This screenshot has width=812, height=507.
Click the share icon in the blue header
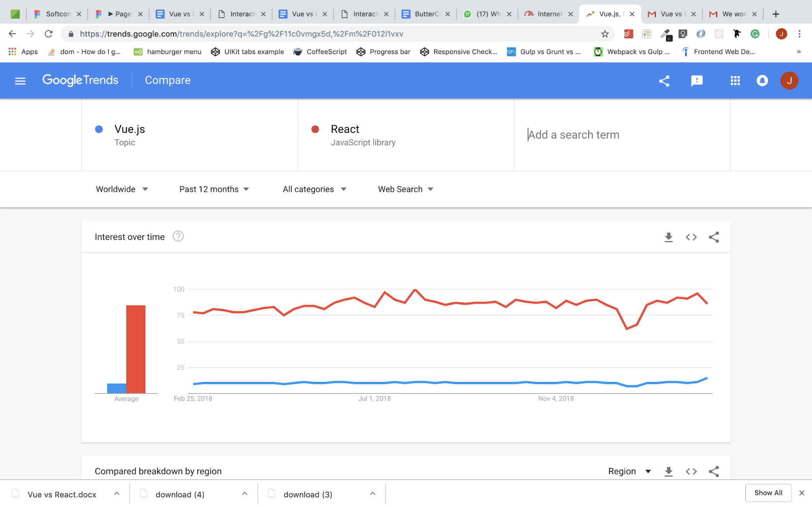(x=664, y=81)
